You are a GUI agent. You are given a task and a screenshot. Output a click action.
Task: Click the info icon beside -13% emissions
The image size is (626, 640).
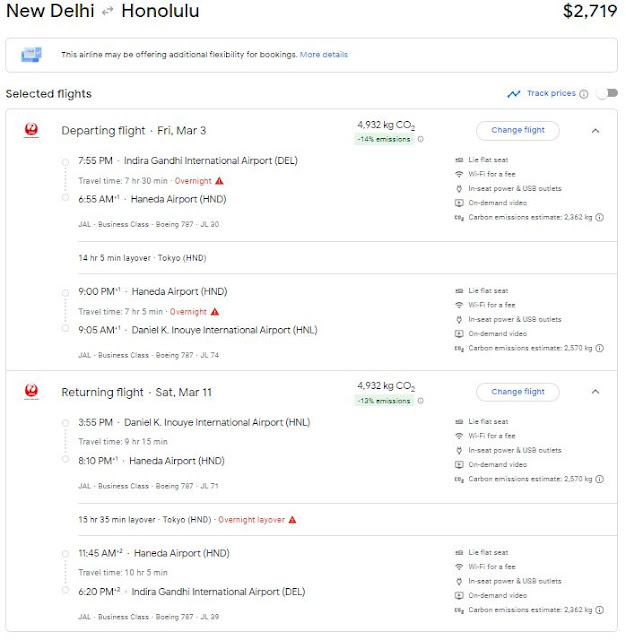pos(420,401)
